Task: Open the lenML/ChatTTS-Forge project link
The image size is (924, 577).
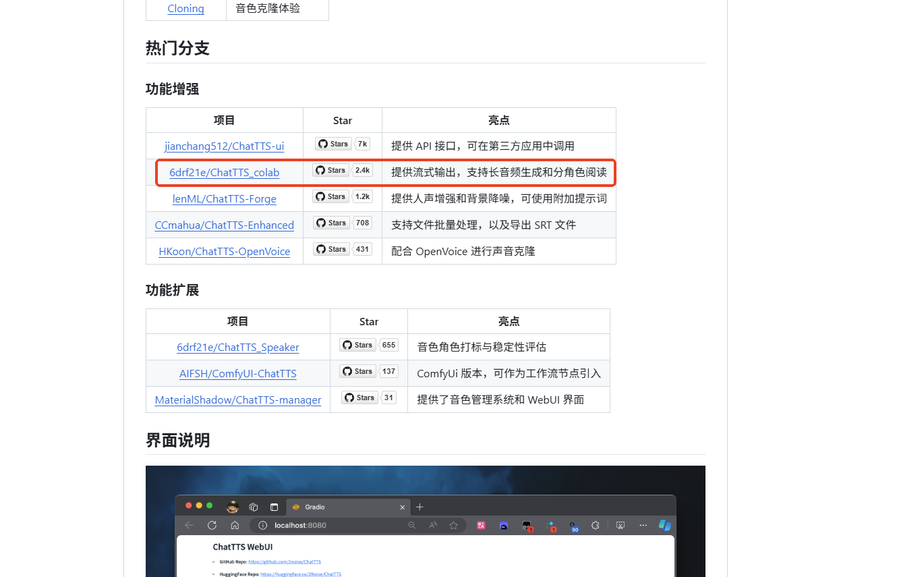Action: (x=224, y=198)
